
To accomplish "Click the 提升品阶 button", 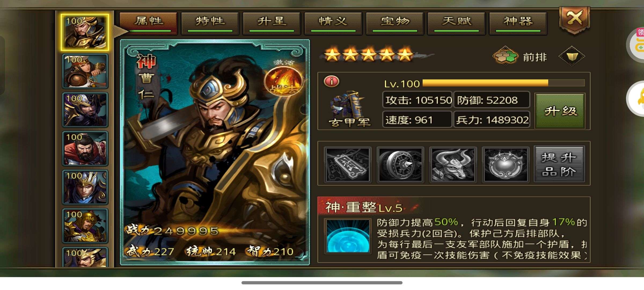I will pos(559,164).
